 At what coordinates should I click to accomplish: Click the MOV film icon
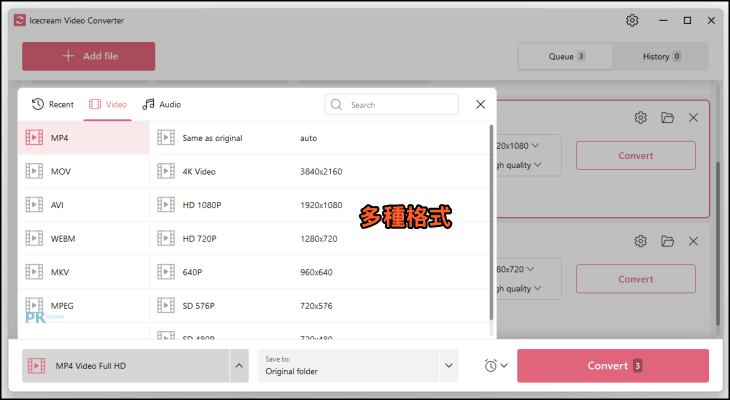point(34,171)
